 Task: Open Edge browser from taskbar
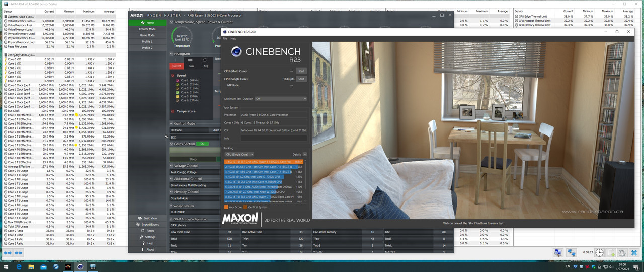coord(20,266)
